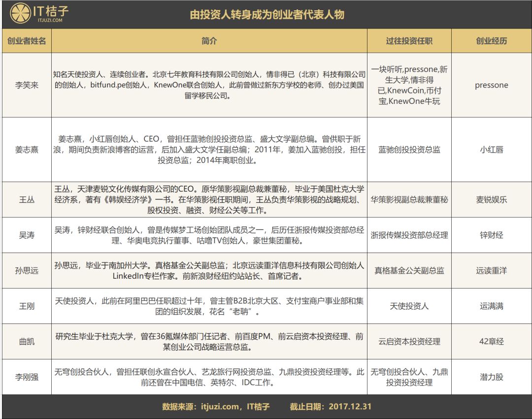Click the startup cell pressone
The height and width of the screenshot is (419, 532).
point(491,86)
